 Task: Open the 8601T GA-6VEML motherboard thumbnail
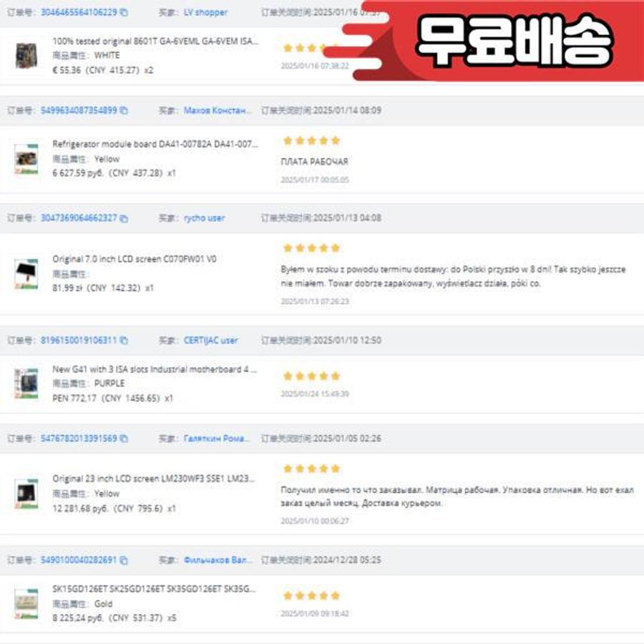[x=26, y=55]
